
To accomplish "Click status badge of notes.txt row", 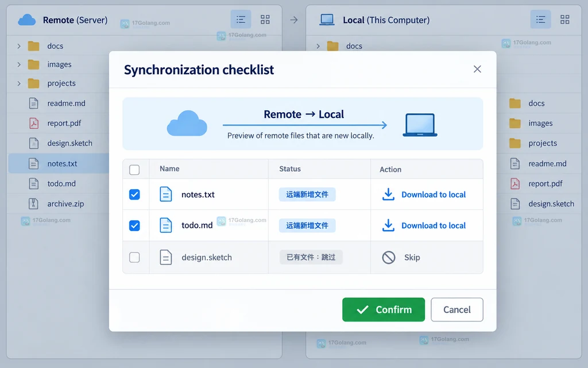I will [307, 194].
